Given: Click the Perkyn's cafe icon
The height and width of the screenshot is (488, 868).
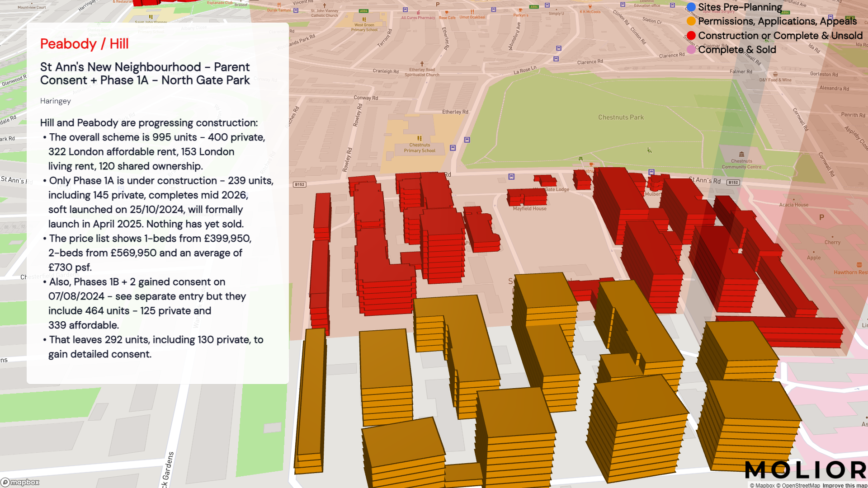Looking at the screenshot, I should [520, 9].
